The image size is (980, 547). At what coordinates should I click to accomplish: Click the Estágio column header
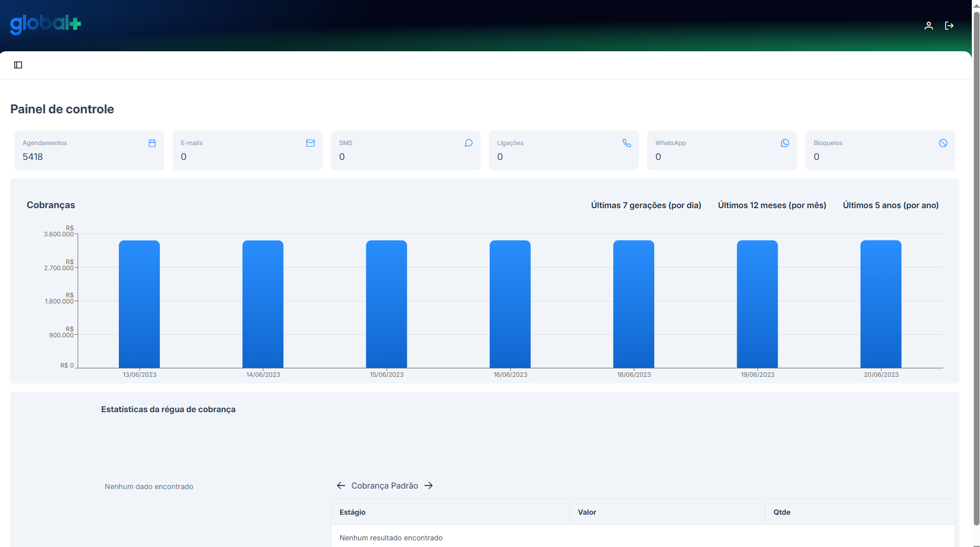pos(352,512)
